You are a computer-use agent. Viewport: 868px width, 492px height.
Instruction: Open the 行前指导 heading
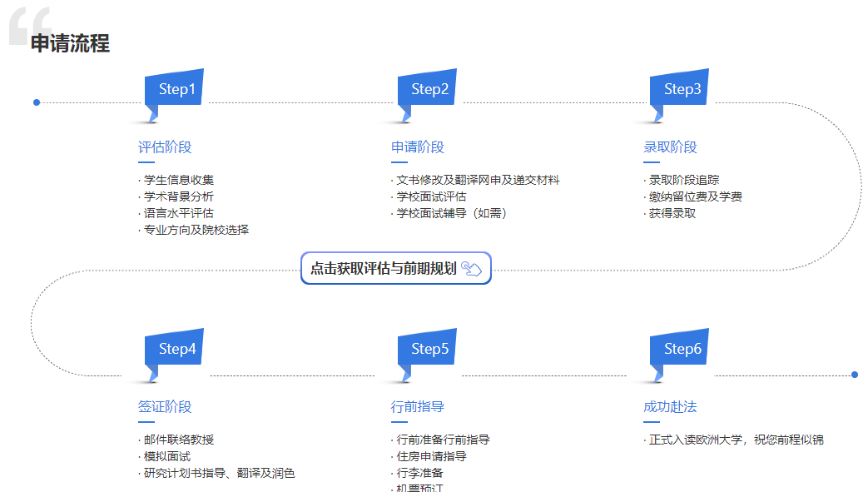[418, 407]
